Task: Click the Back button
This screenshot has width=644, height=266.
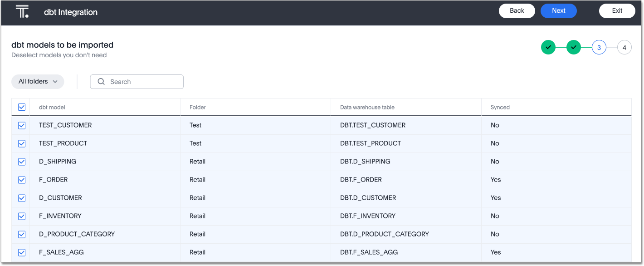Action: tap(517, 11)
